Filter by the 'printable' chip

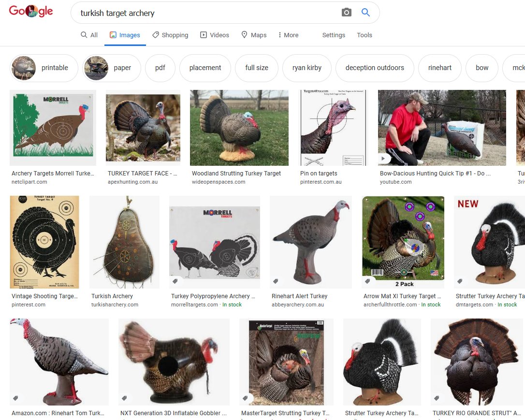(x=44, y=68)
